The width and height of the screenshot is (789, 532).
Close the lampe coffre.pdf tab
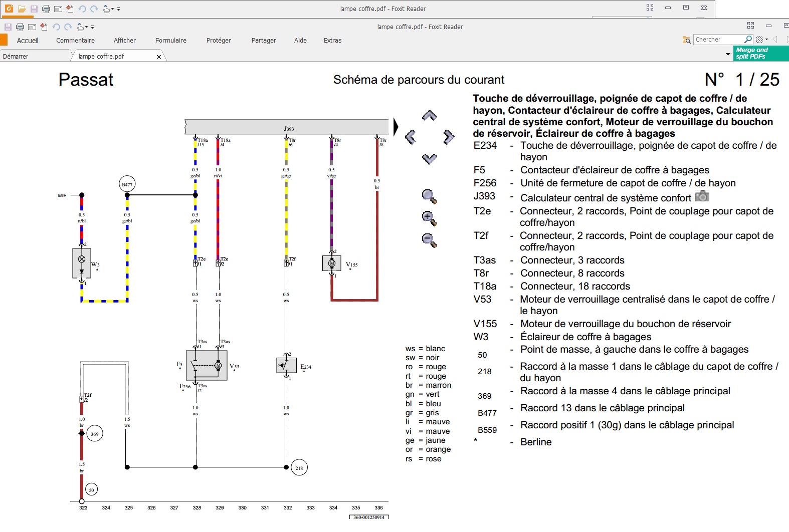[159, 57]
